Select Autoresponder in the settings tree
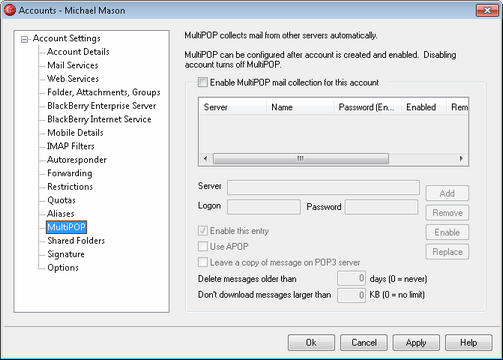This screenshot has width=503, height=360. 77,160
